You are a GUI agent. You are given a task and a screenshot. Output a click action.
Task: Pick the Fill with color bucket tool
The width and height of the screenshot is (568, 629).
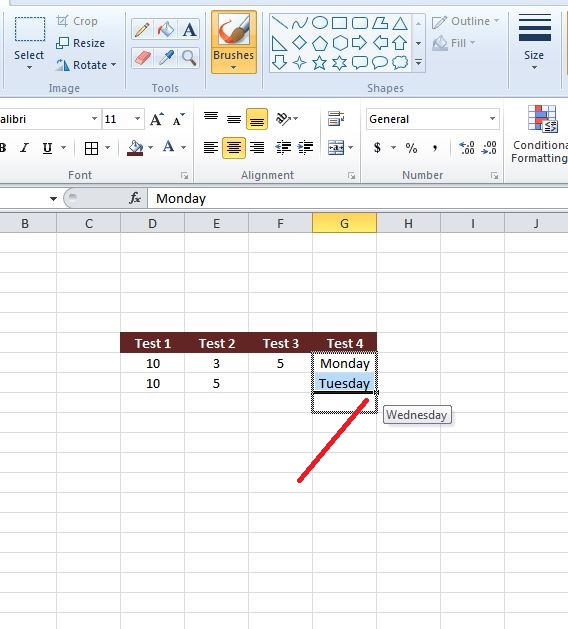166,30
